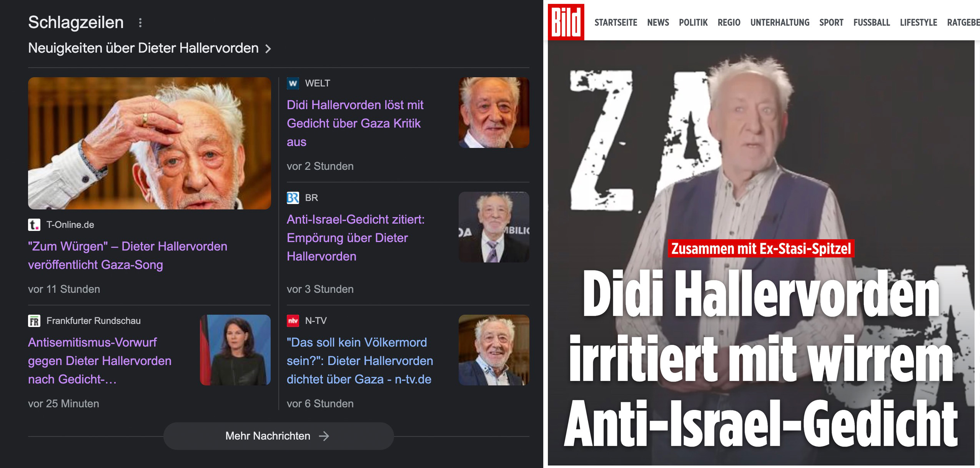Select POLITIK in Bild navigation
This screenshot has height=468, width=980.
(x=693, y=22)
